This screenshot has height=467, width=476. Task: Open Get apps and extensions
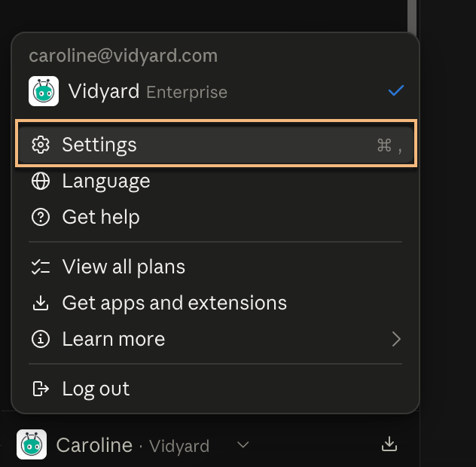216,303
